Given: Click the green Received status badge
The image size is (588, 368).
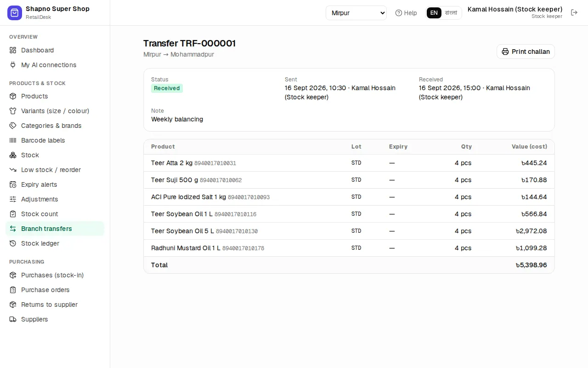Looking at the screenshot, I should pyautogui.click(x=167, y=88).
